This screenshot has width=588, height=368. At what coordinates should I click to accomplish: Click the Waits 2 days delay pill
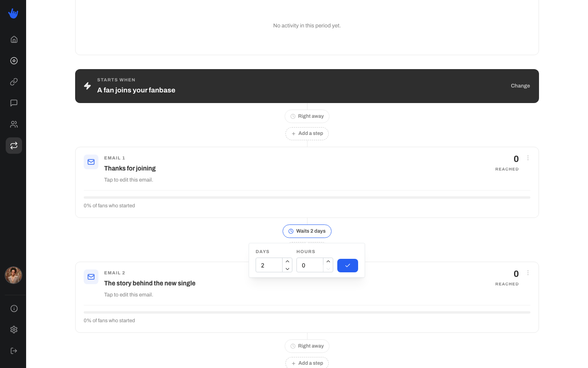pyautogui.click(x=307, y=231)
